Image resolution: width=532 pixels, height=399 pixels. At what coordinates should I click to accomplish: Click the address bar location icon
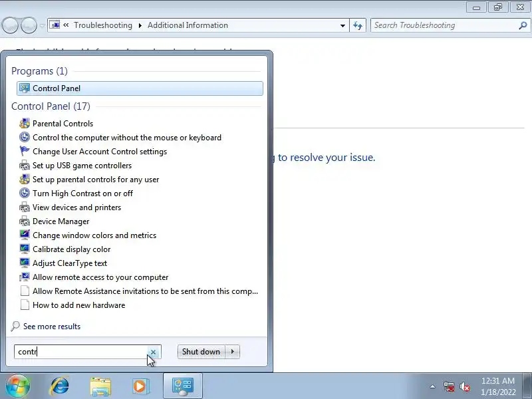coord(55,25)
